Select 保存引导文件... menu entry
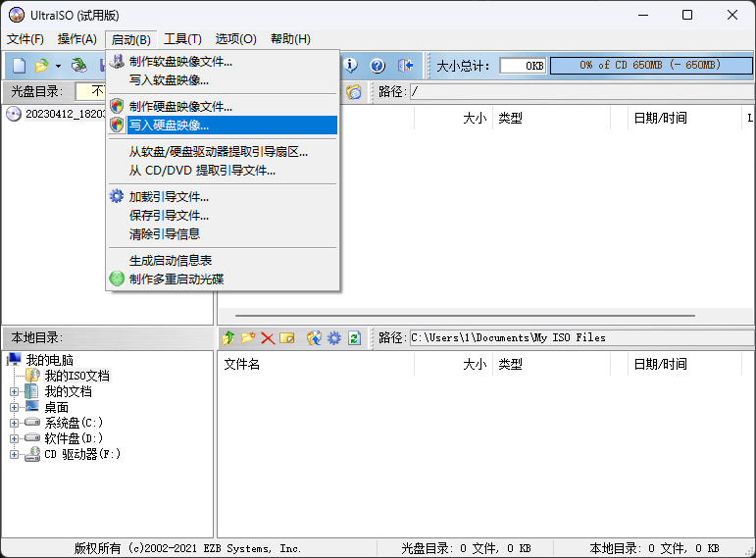This screenshot has width=756, height=558. (x=223, y=215)
